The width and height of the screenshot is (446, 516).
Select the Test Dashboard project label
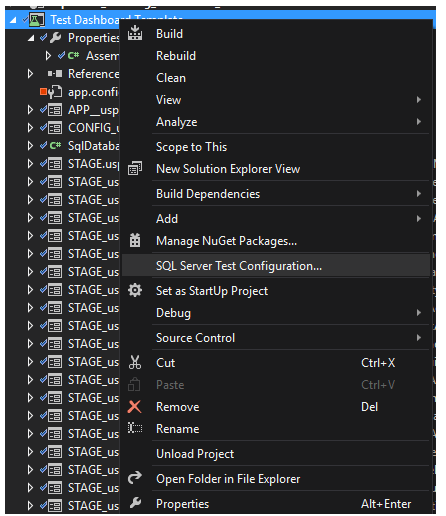pyautogui.click(x=85, y=20)
